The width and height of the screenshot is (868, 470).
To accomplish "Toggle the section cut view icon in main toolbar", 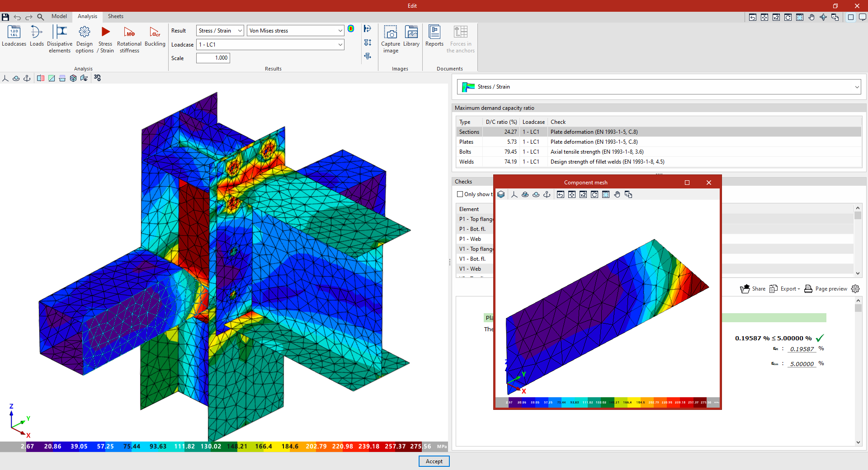I will pyautogui.click(x=41, y=78).
